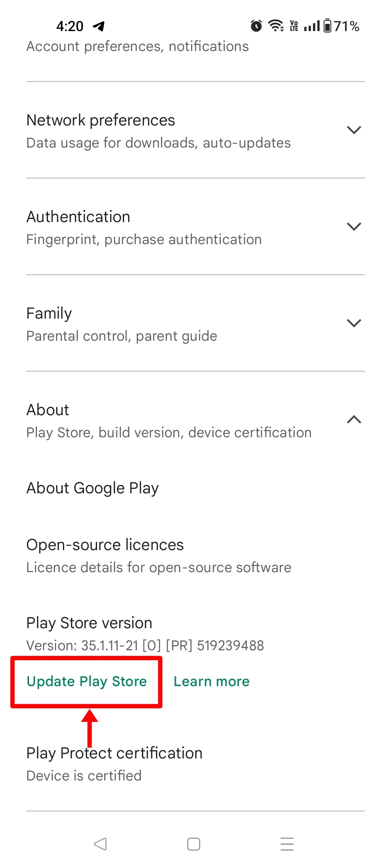Select the Family settings heading
The height and width of the screenshot is (868, 391).
[x=49, y=313]
